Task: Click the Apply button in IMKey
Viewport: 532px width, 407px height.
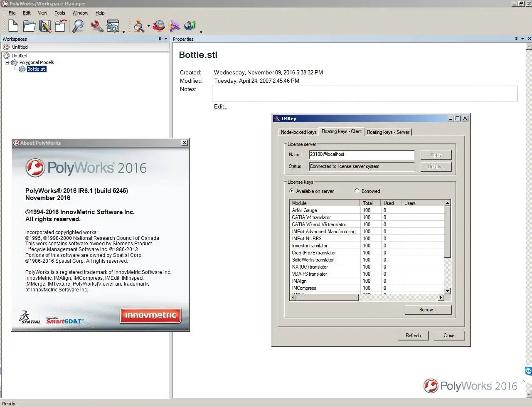Action: [x=436, y=155]
